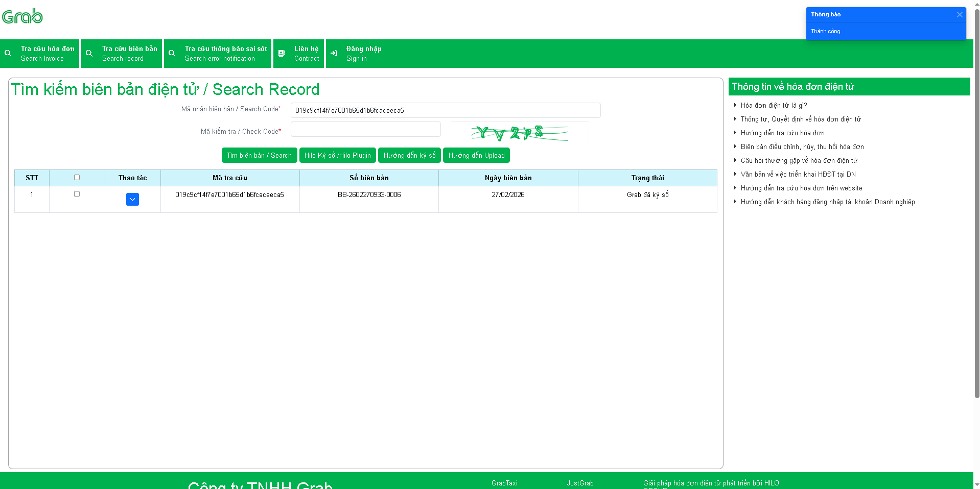Image resolution: width=980 pixels, height=489 pixels.
Task: Close the Thông báo notification popup
Action: click(960, 15)
